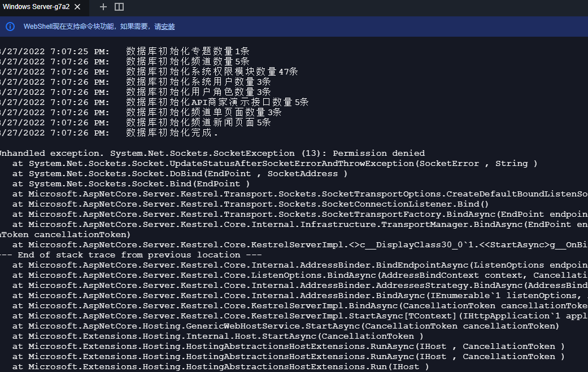The image size is (588, 372).
Task: Click the API商家演示接口数量5条 log entry
Action: tap(217, 102)
